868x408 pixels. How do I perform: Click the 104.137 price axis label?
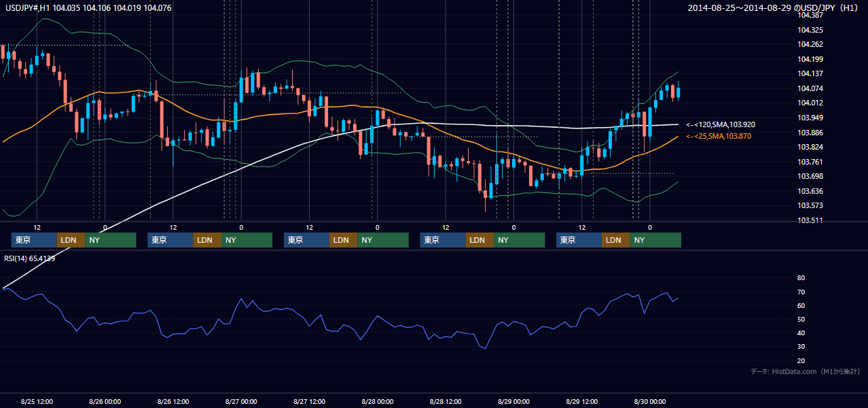(810, 73)
